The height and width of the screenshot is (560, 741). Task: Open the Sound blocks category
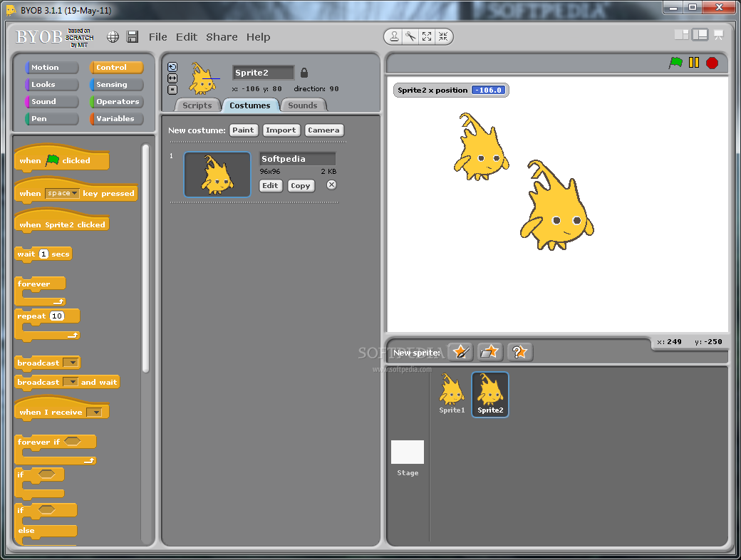point(51,102)
